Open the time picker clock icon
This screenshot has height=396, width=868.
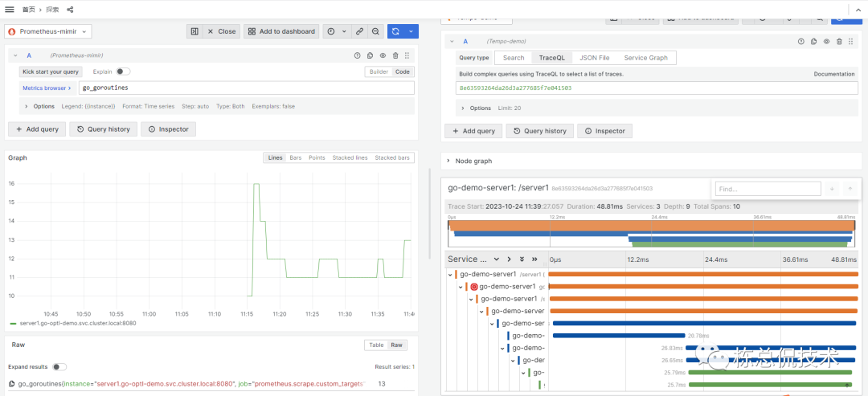pos(331,31)
